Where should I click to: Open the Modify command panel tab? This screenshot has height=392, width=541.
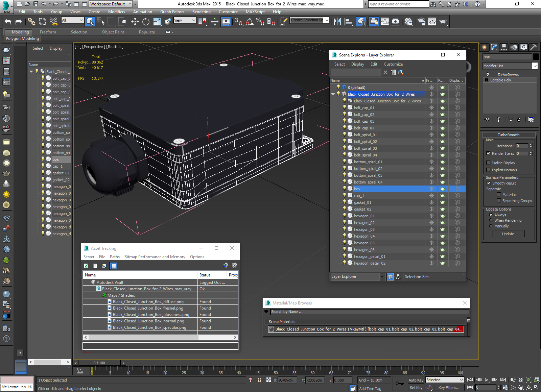pos(494,47)
